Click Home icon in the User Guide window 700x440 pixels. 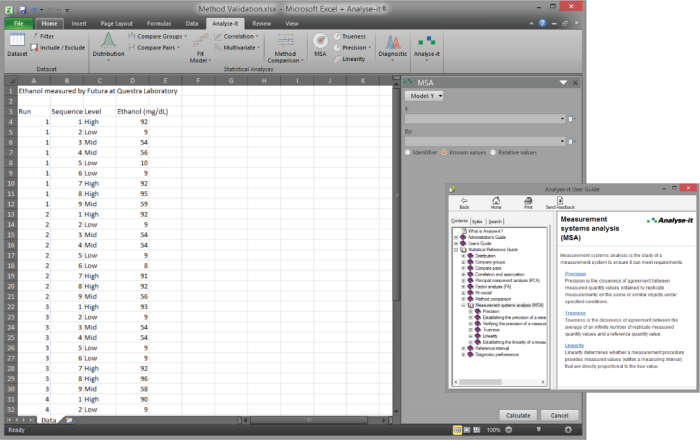tap(496, 203)
